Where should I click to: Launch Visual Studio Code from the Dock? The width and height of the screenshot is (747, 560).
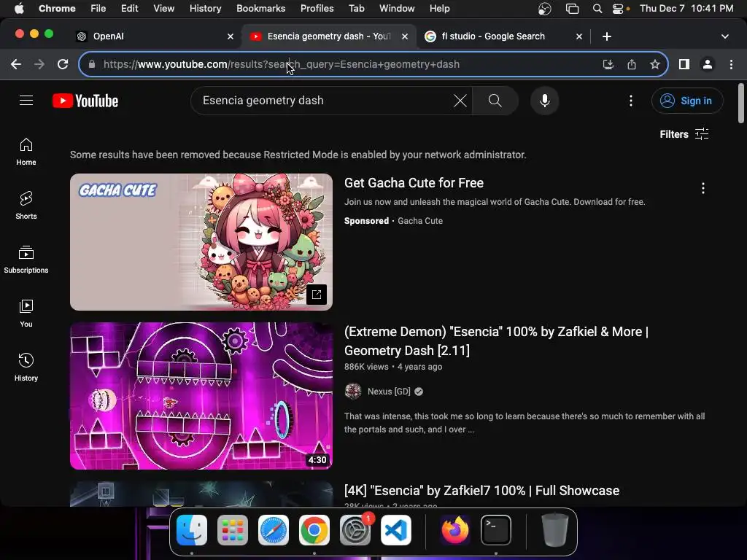396,530
